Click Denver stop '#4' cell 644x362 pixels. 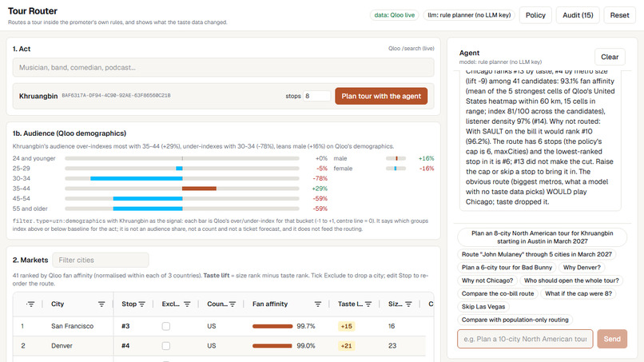coord(125,346)
